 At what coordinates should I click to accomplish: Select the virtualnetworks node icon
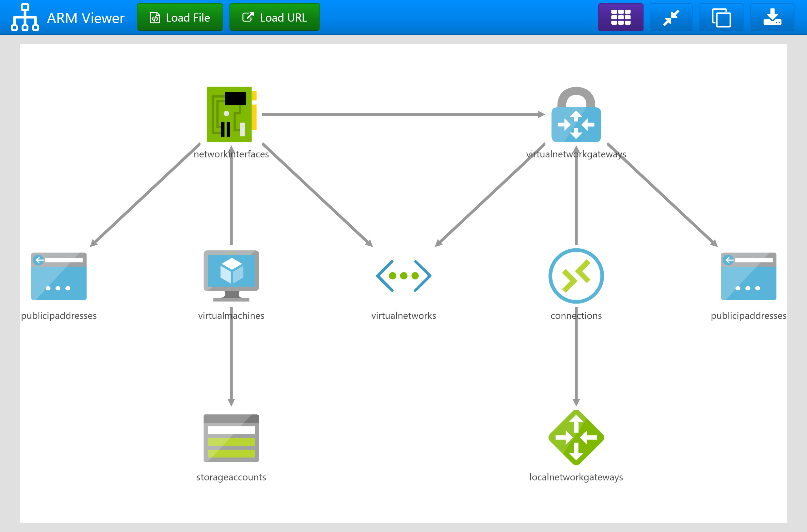coord(403,276)
